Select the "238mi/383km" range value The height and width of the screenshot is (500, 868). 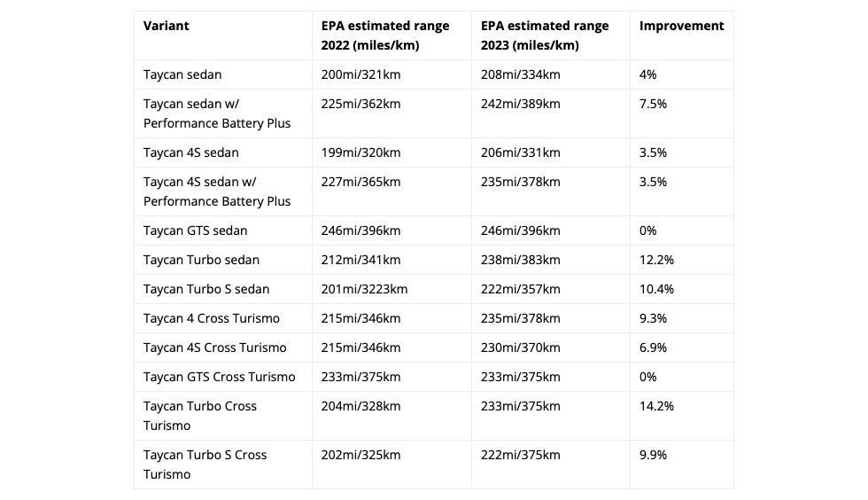[520, 260]
